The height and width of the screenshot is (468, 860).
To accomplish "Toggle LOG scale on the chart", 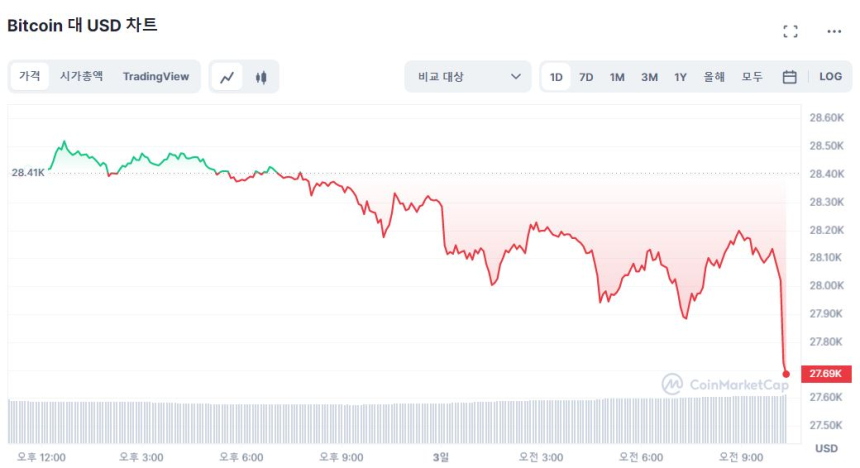I will [830, 76].
